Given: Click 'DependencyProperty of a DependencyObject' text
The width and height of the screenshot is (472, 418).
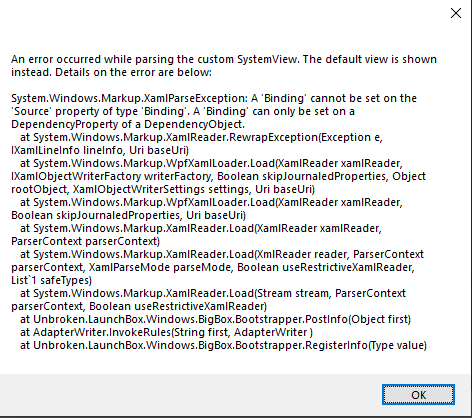Looking at the screenshot, I should coord(128,124).
